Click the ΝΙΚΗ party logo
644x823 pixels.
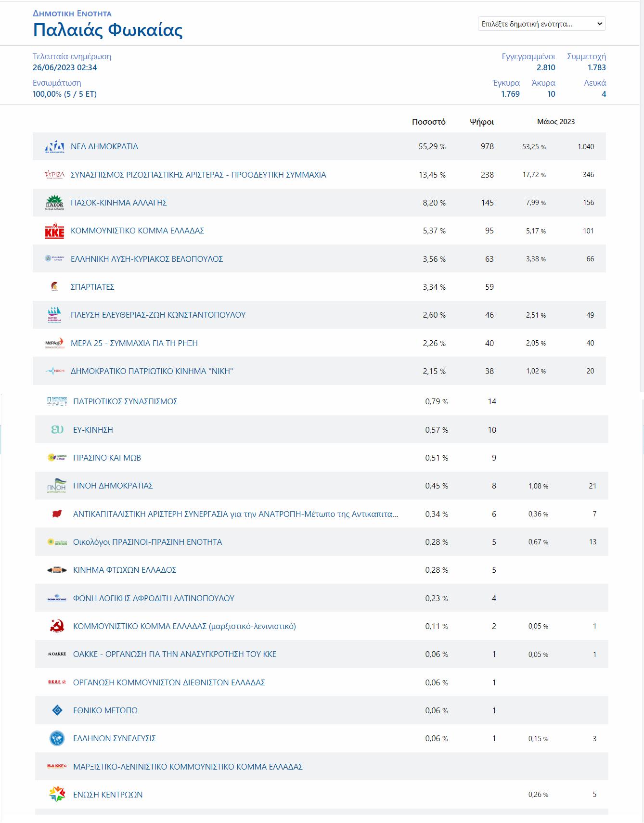[x=54, y=371]
